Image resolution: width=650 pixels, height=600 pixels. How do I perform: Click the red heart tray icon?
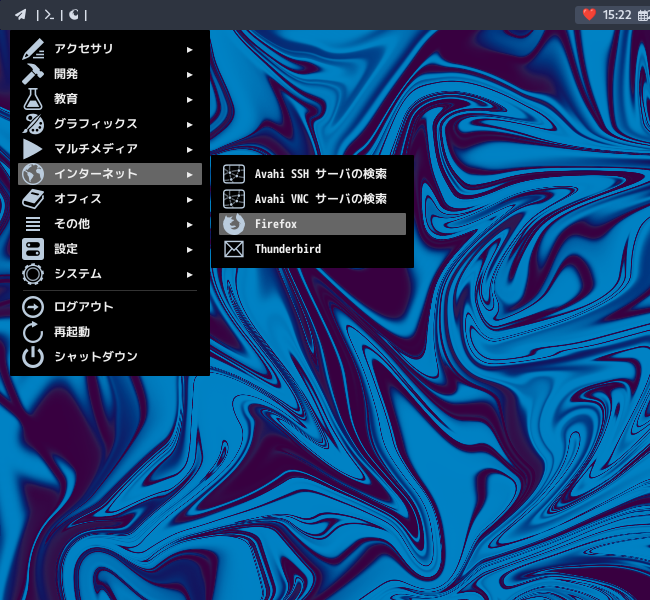point(589,15)
